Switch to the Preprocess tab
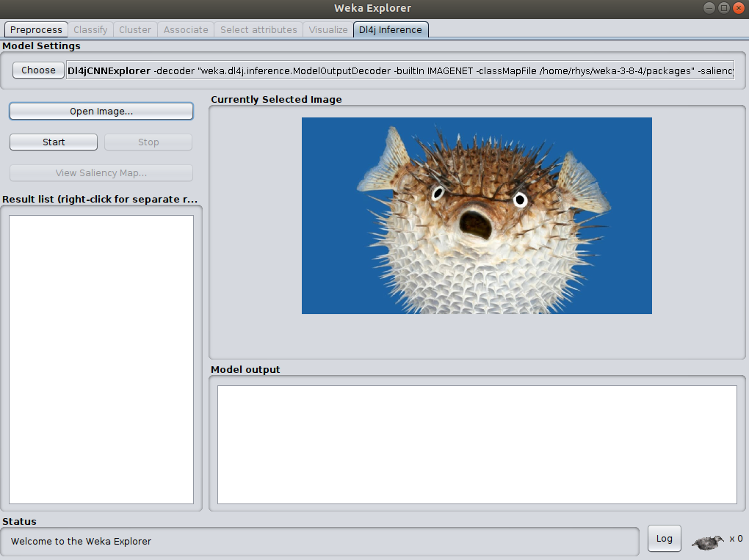Viewport: 749px width, 560px height. (x=36, y=29)
